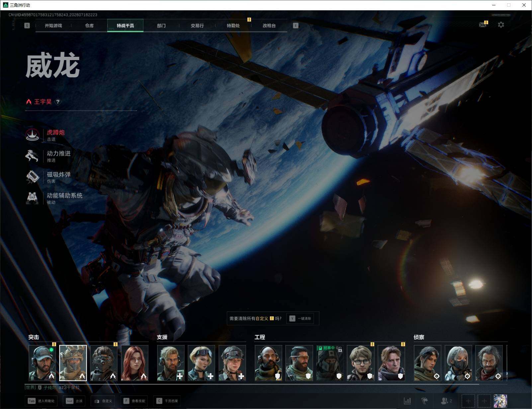Open the 交易行 tab
The image size is (532, 409).
pyautogui.click(x=197, y=26)
